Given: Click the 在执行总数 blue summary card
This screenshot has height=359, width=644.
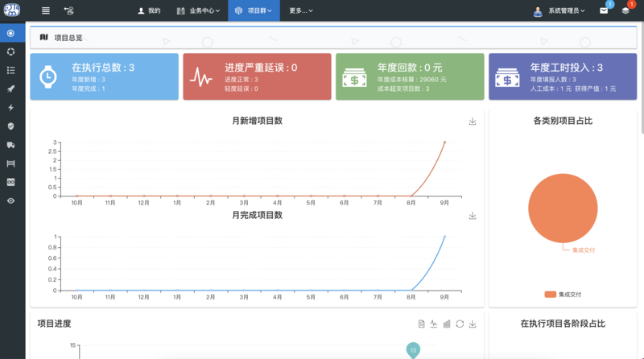Looking at the screenshot, I should point(104,77).
